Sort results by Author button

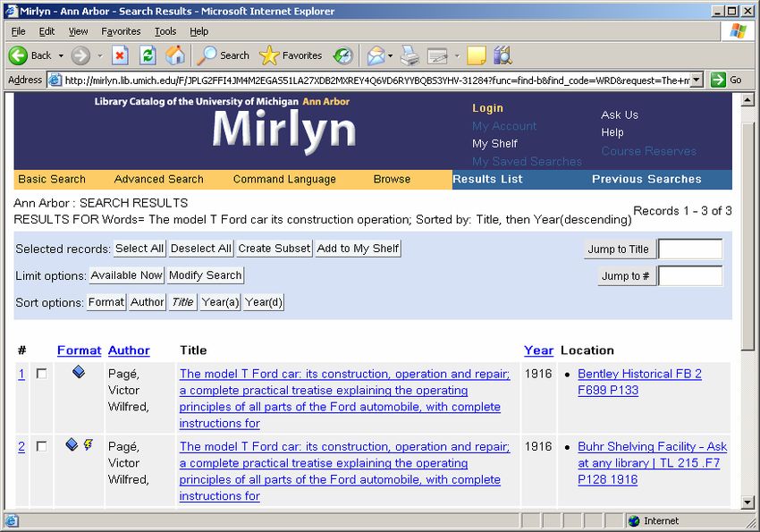[148, 302]
